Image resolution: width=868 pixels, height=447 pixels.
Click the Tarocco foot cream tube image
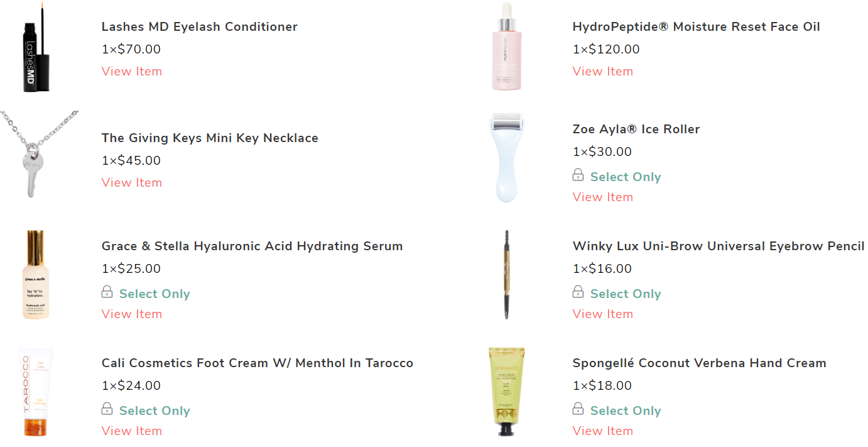click(x=35, y=391)
